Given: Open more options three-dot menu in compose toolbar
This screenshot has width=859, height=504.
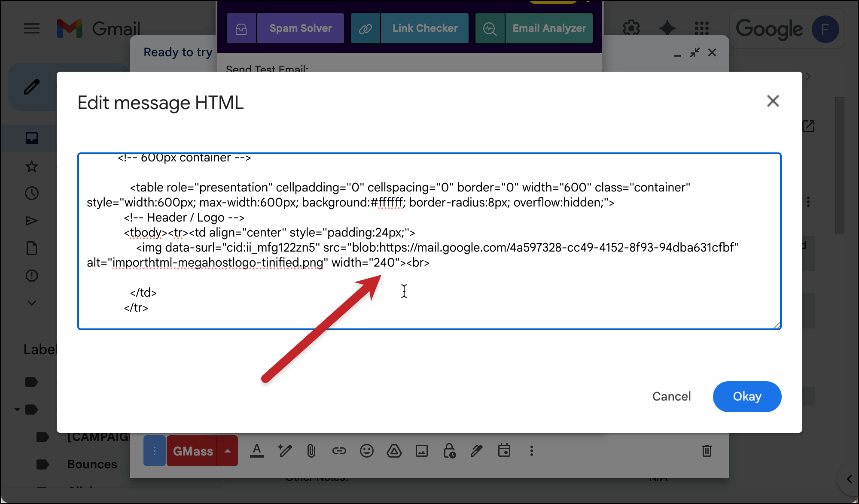Looking at the screenshot, I should (532, 451).
